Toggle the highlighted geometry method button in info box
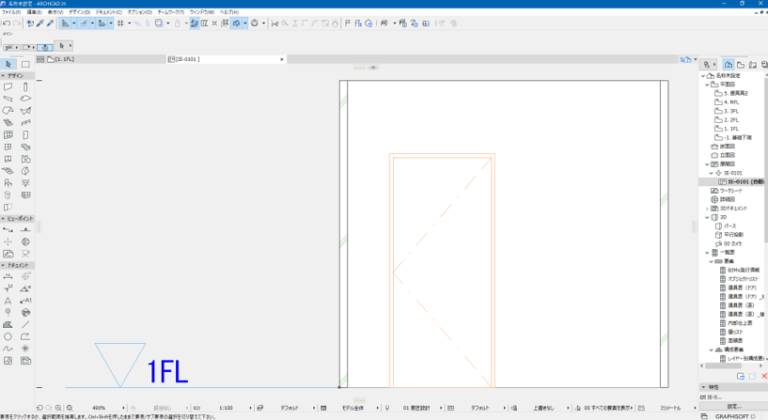The height and width of the screenshot is (420, 768). 45,47
